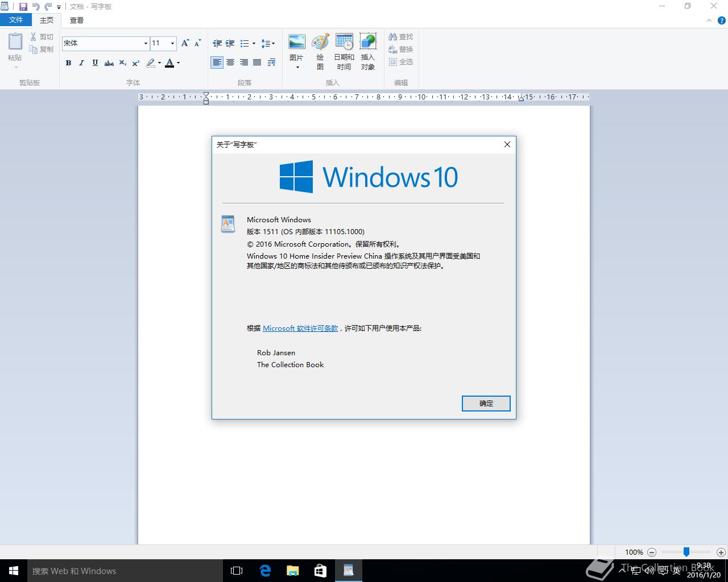Click the shrink font icon
The image size is (728, 582).
197,43
